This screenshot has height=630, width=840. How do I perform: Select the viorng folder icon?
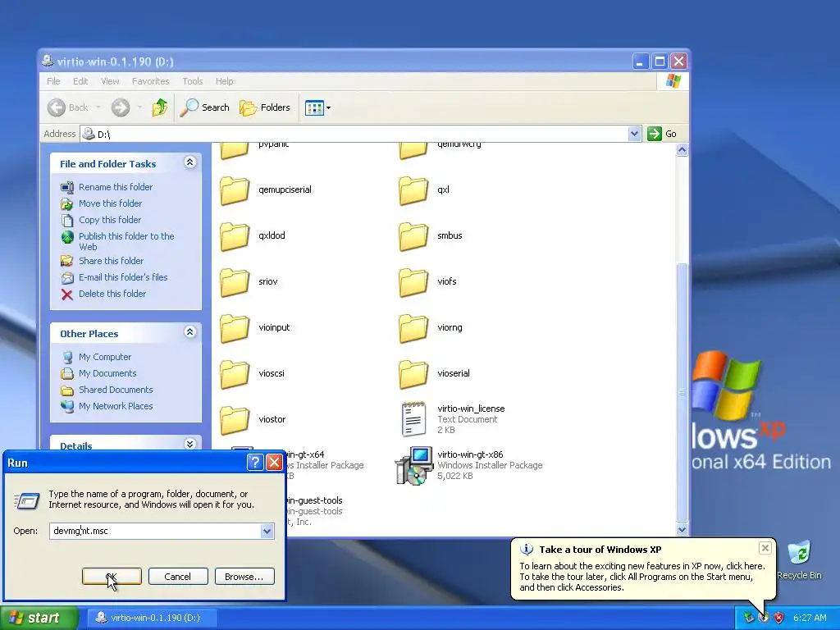413,328
